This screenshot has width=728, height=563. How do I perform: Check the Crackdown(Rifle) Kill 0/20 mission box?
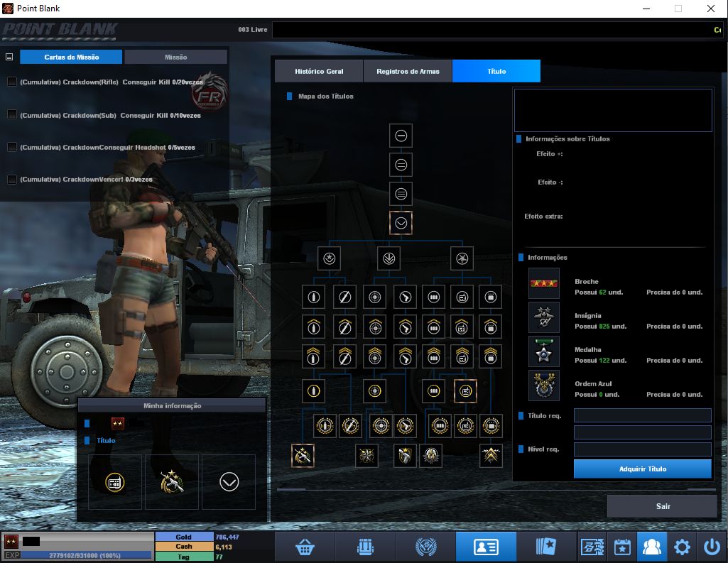coord(12,82)
